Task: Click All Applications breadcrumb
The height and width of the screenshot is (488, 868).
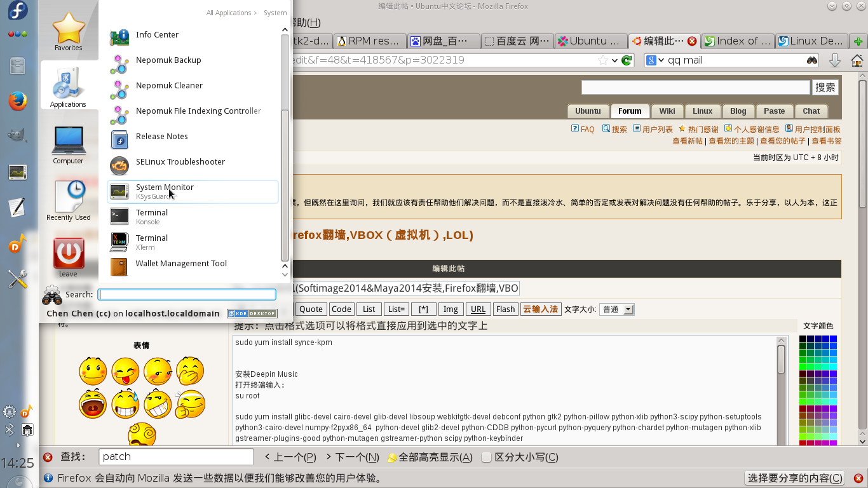Action: point(229,13)
